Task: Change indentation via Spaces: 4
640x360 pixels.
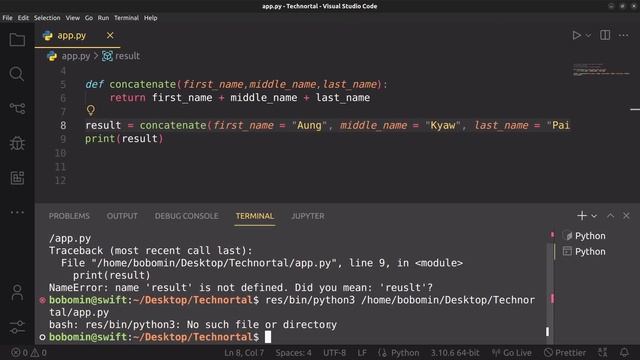Action: point(293,353)
